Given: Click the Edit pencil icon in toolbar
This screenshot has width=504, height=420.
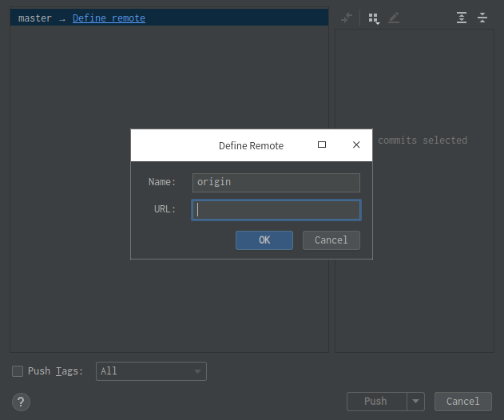Looking at the screenshot, I should pos(394,18).
